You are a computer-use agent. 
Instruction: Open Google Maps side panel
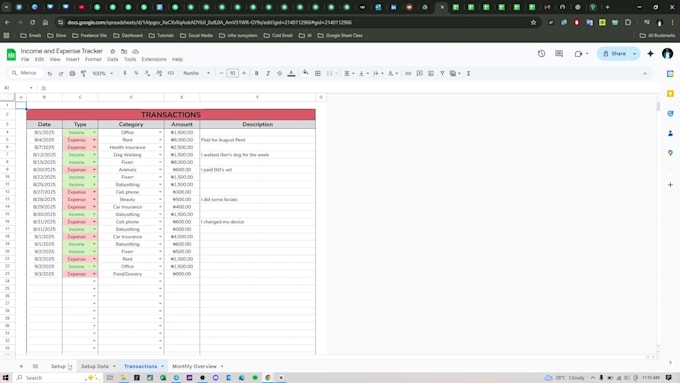pos(670,153)
